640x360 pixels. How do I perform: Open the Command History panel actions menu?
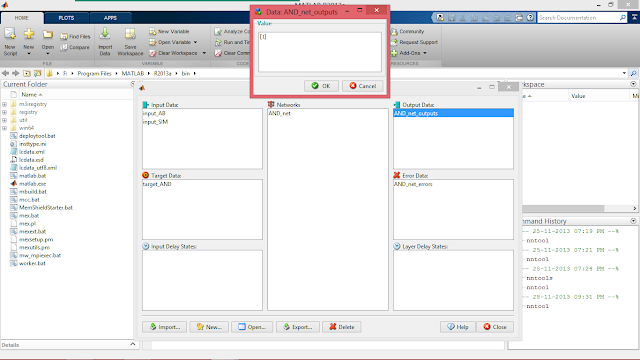pyautogui.click(x=633, y=221)
